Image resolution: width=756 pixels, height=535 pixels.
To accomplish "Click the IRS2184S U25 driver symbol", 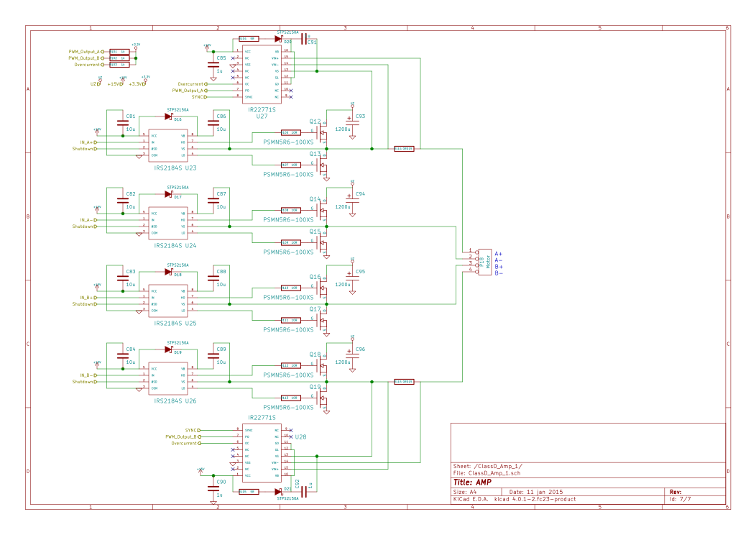I will pyautogui.click(x=167, y=301).
